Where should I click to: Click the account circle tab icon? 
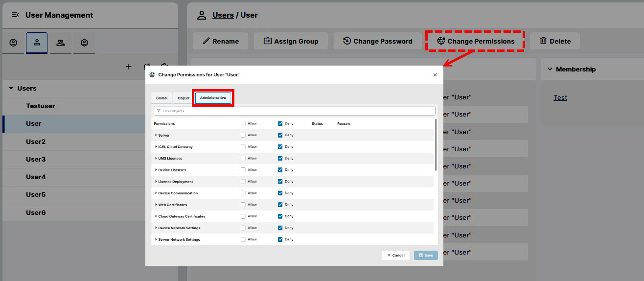[x=13, y=43]
